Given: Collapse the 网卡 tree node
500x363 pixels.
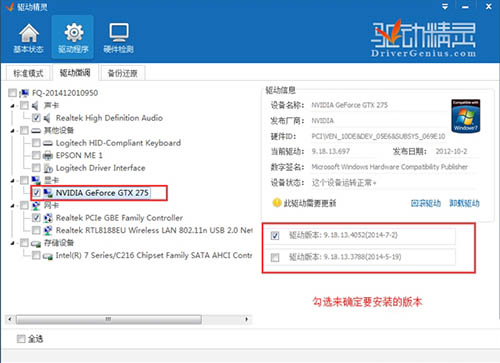Looking at the screenshot, I should 13,206.
